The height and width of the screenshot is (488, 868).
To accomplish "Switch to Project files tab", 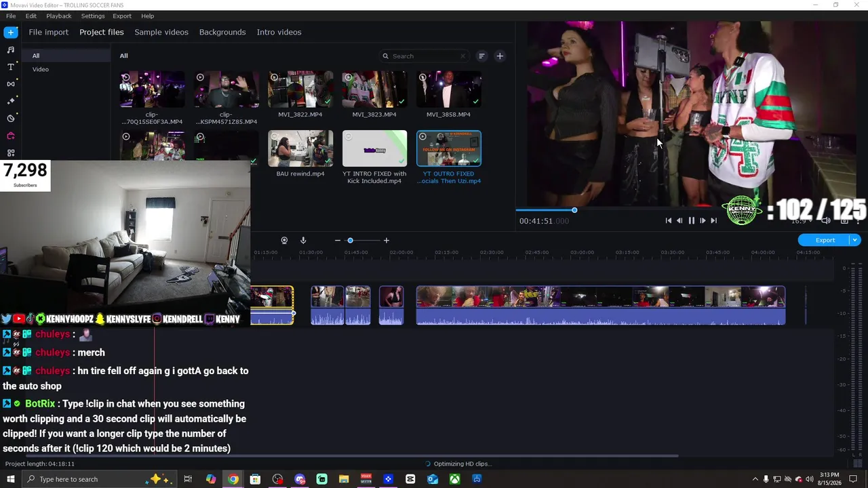I will point(102,32).
